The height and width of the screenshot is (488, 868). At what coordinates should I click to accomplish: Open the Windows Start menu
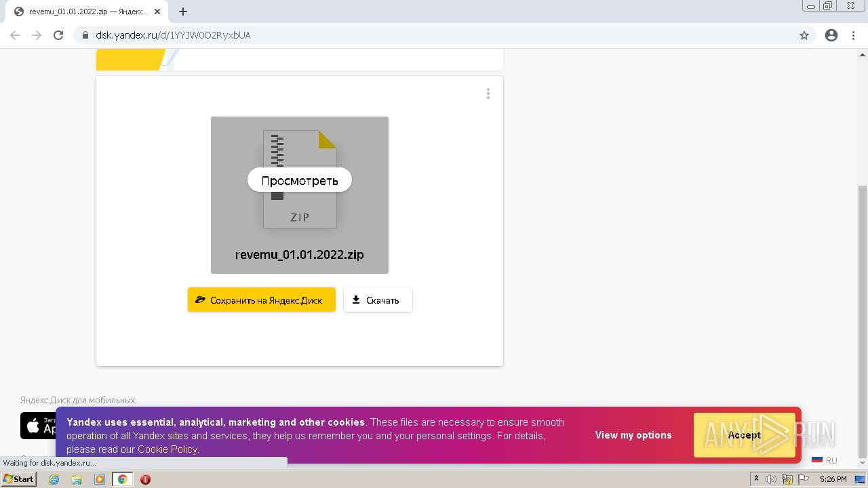(x=19, y=479)
